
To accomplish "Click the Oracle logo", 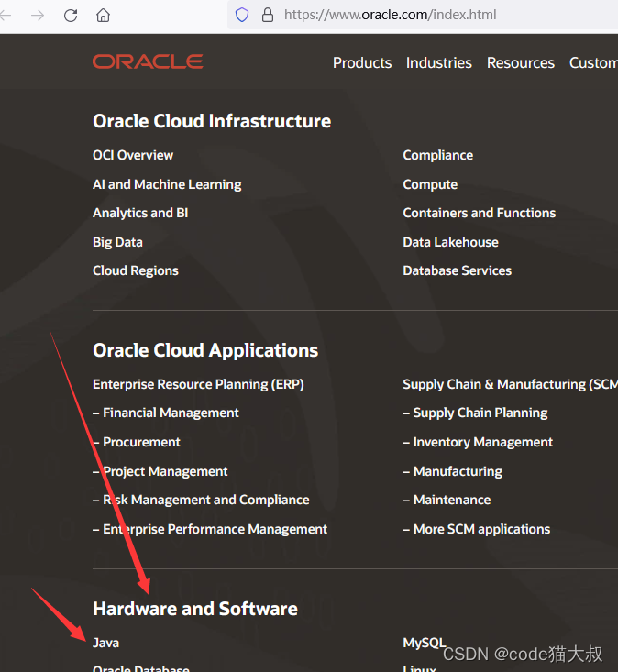I will (x=148, y=61).
